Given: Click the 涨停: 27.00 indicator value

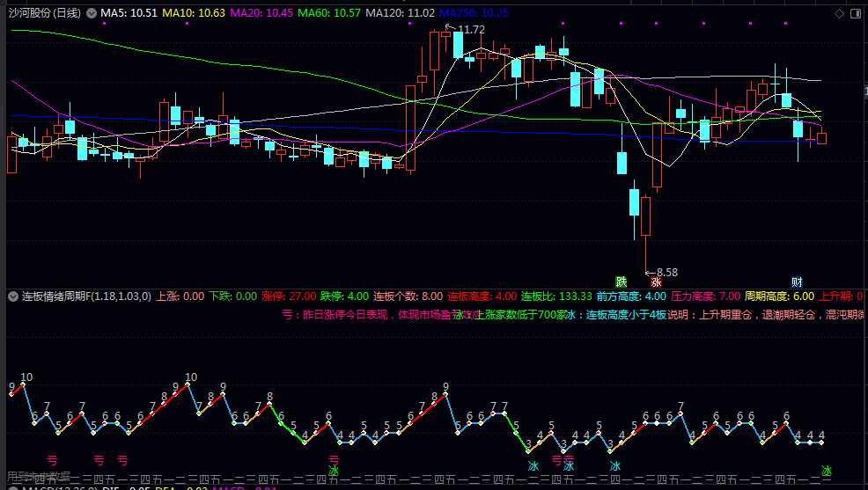Looking at the screenshot, I should click(x=289, y=296).
